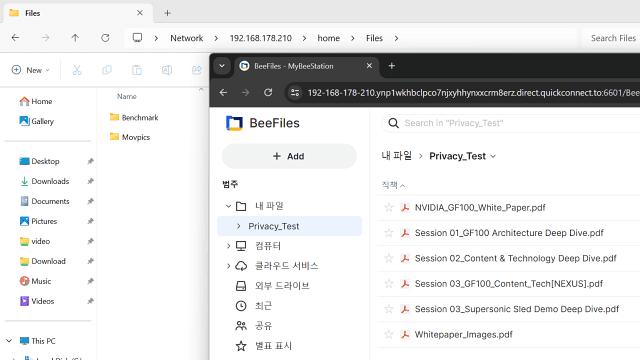Open Home in Explorer navigation pane
640x360 pixels.
[x=36, y=101]
